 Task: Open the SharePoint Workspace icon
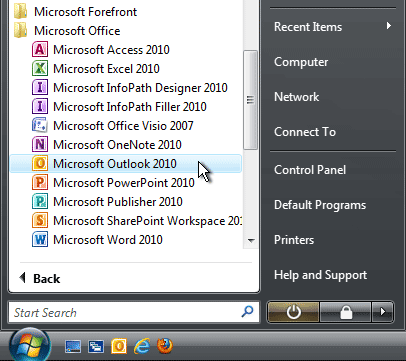click(x=40, y=221)
